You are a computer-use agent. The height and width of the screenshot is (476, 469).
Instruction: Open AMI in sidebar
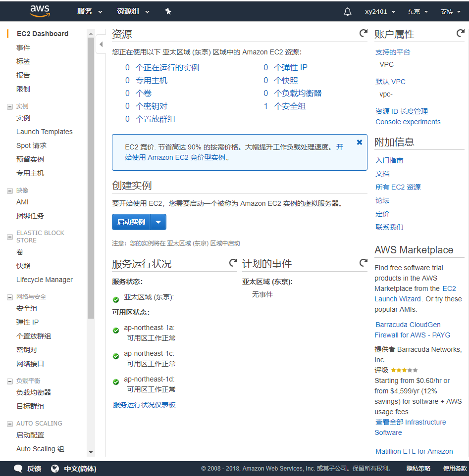pyautogui.click(x=22, y=202)
